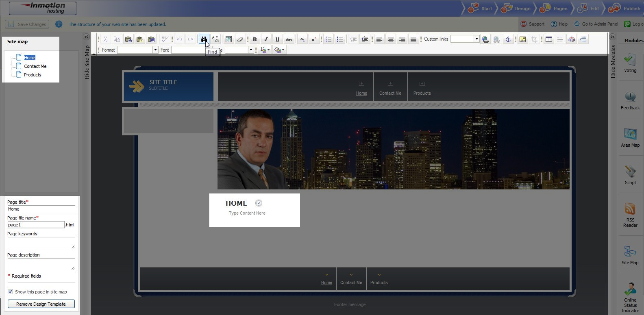The width and height of the screenshot is (644, 315).
Task: Click the Find binoculars icon
Action: click(x=203, y=39)
